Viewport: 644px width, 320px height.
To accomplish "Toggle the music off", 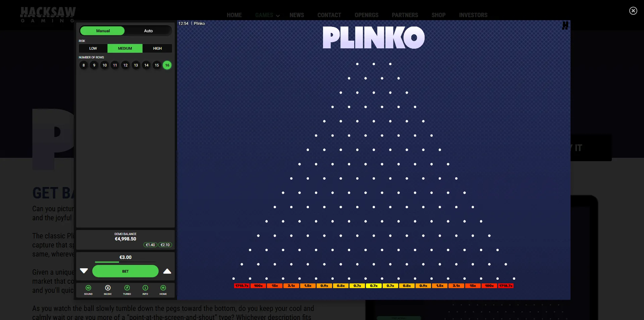I will point(107,290).
